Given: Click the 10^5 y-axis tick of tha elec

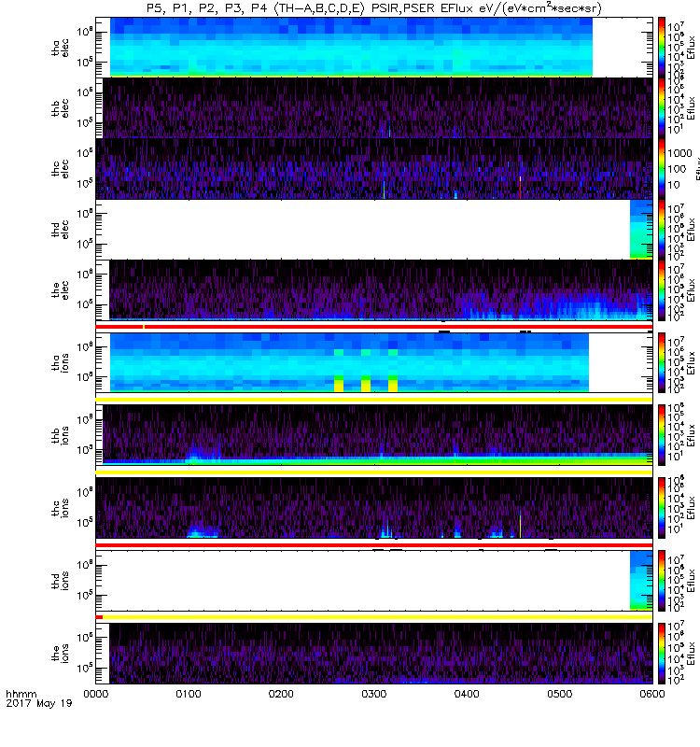Looking at the screenshot, I should [84, 62].
